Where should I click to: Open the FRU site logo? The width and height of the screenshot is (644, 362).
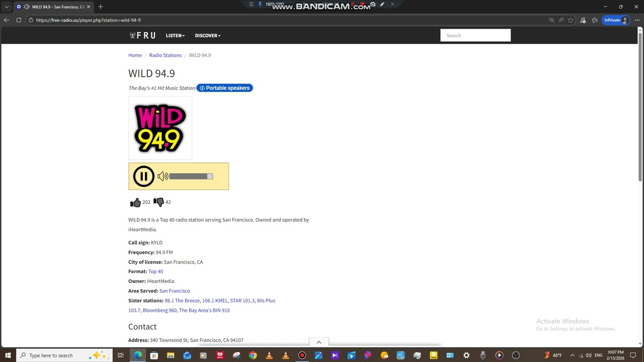(142, 36)
